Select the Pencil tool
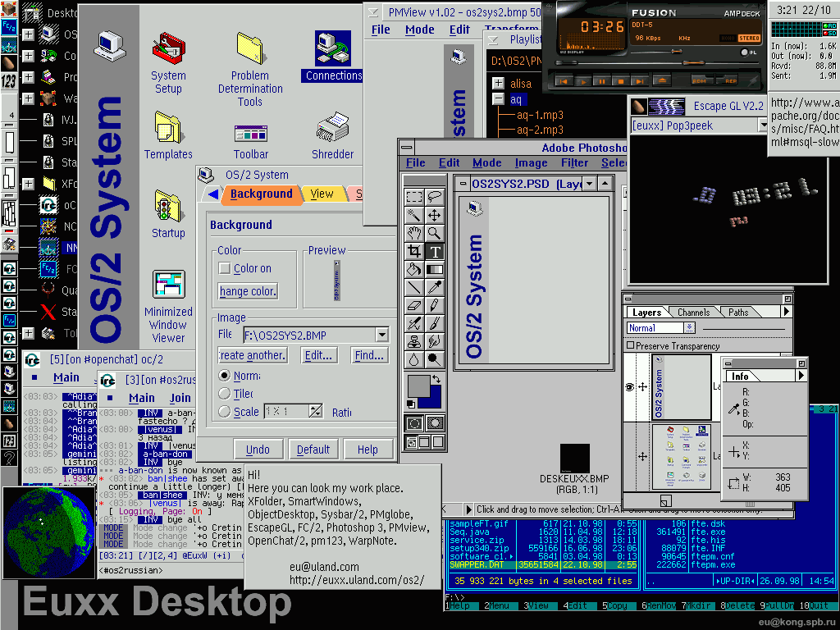The height and width of the screenshot is (630, 840). click(x=435, y=306)
